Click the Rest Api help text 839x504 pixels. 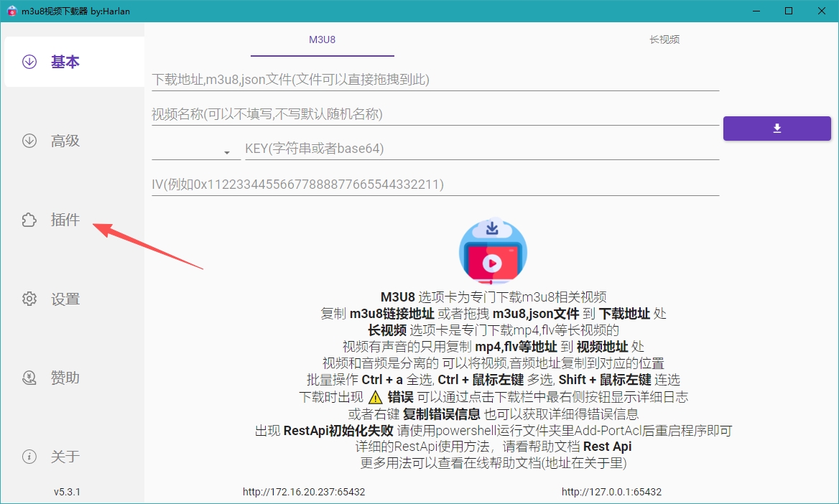[x=607, y=447]
